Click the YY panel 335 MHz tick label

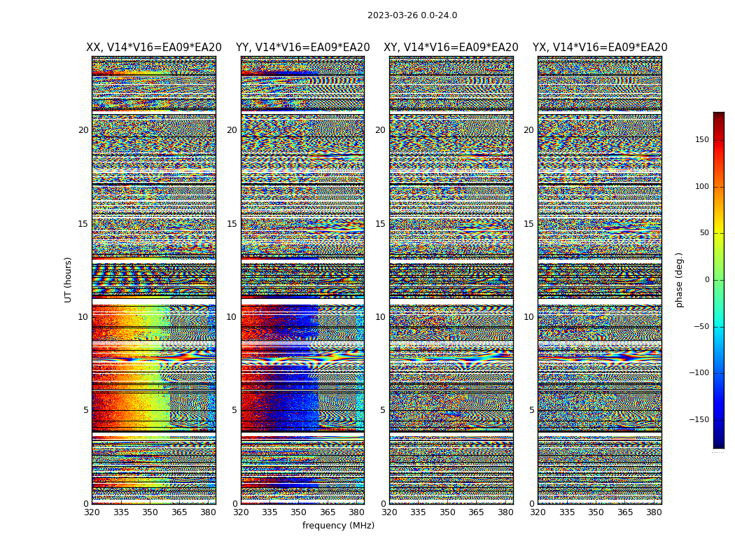point(269,512)
